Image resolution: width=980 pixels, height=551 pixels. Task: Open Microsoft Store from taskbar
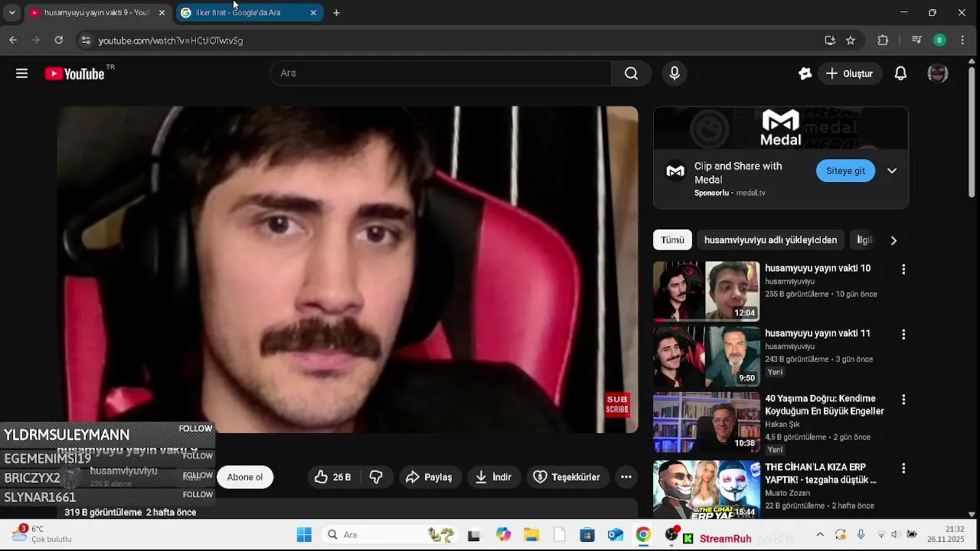[587, 535]
